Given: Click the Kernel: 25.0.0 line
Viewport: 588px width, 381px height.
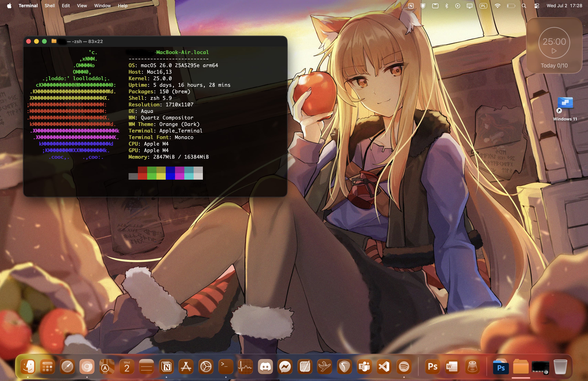Looking at the screenshot, I should pos(150,78).
